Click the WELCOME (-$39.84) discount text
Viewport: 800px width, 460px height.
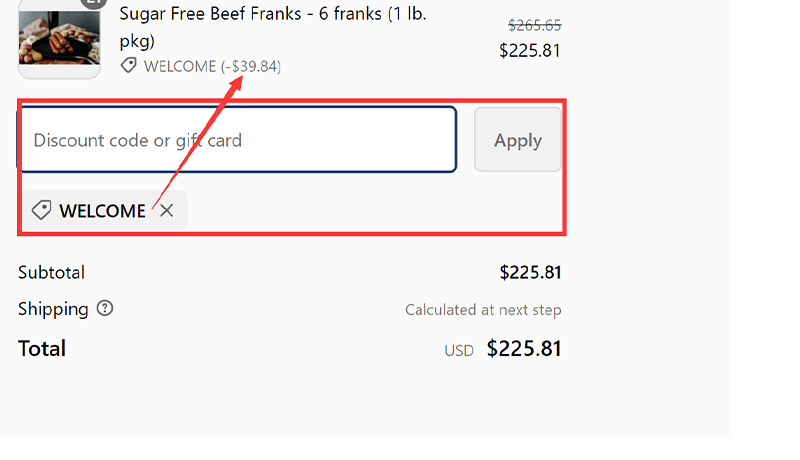pyautogui.click(x=212, y=66)
